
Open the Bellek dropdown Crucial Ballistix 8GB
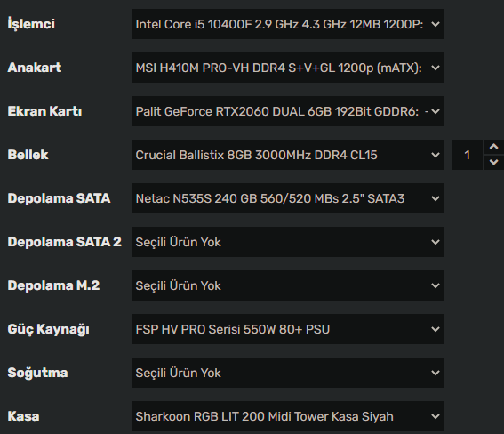(x=288, y=155)
